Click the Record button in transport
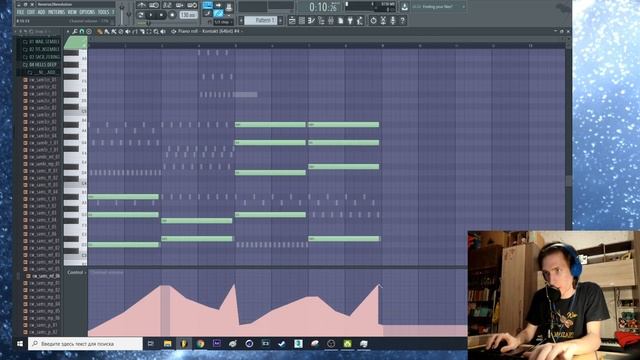The width and height of the screenshot is (640, 360). (172, 15)
